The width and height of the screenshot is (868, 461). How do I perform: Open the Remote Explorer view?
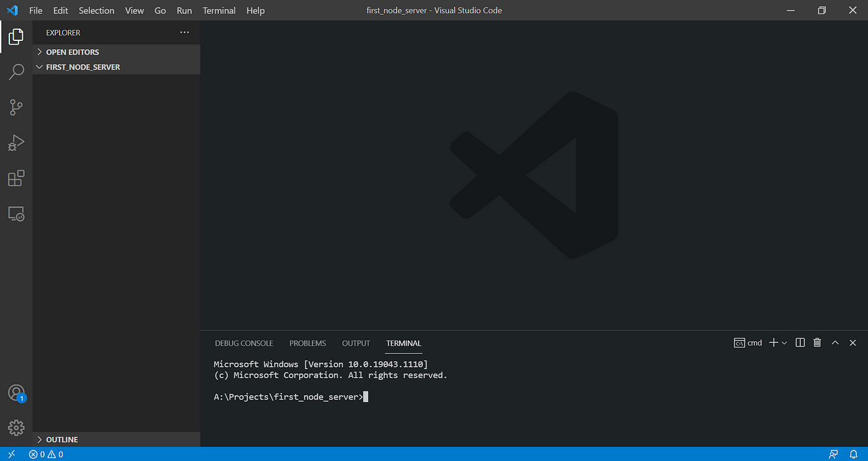(16, 214)
